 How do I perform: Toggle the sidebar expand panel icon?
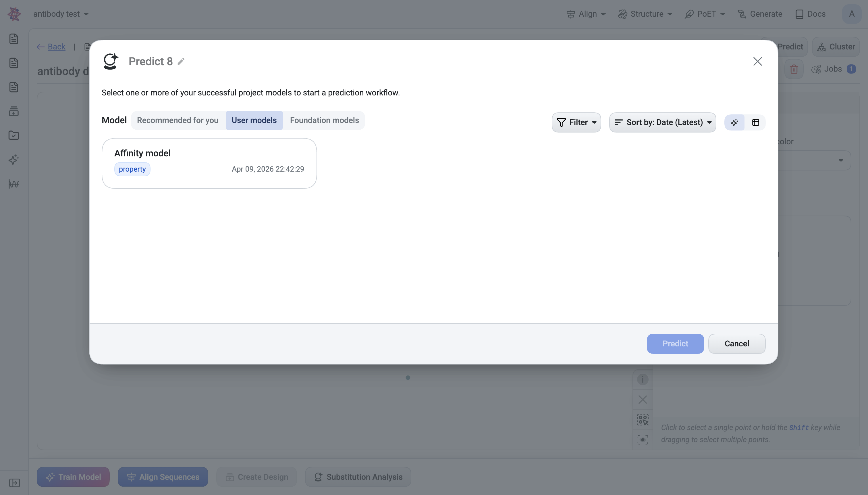(x=14, y=483)
